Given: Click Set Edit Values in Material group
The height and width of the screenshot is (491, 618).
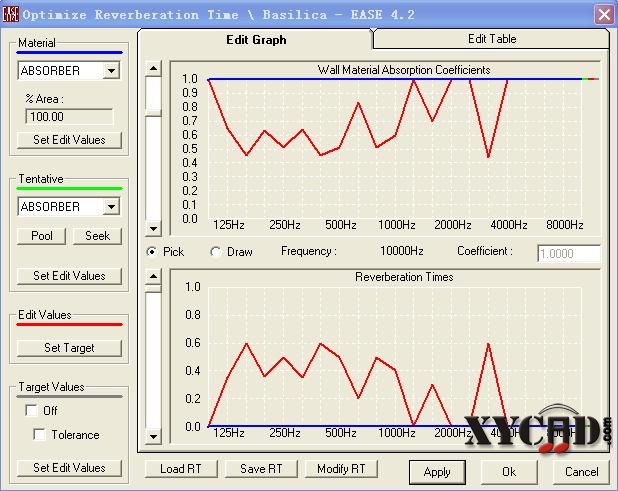Looking at the screenshot, I should pyautogui.click(x=69, y=140).
